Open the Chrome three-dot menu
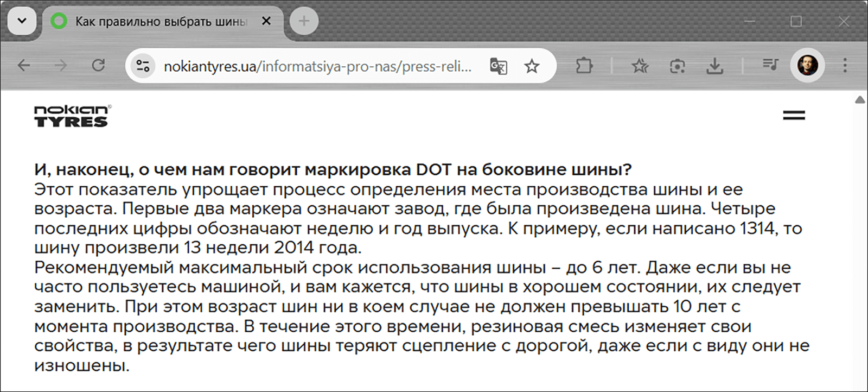The width and height of the screenshot is (868, 392). pyautogui.click(x=845, y=66)
